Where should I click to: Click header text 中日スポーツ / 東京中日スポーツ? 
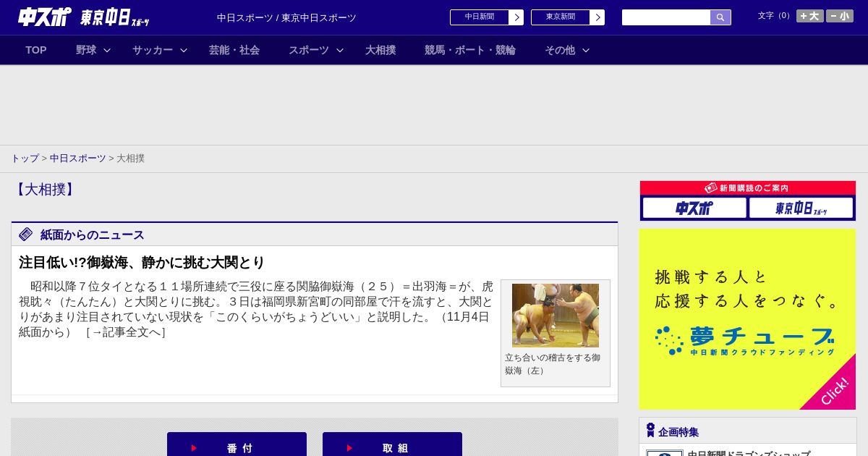[x=286, y=17]
